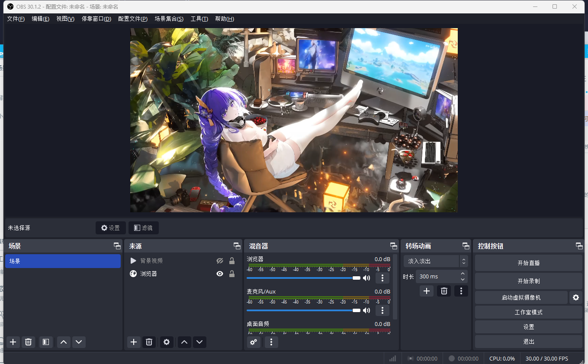588x364 pixels.
Task: Open scene filters icon in Scenes panel
Action: click(46, 342)
